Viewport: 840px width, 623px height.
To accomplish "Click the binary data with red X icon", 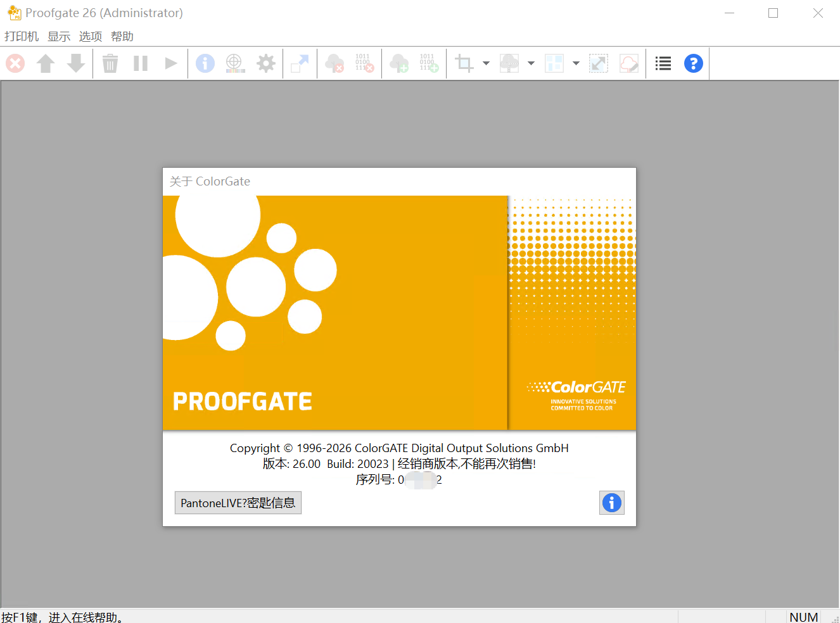I will point(364,63).
